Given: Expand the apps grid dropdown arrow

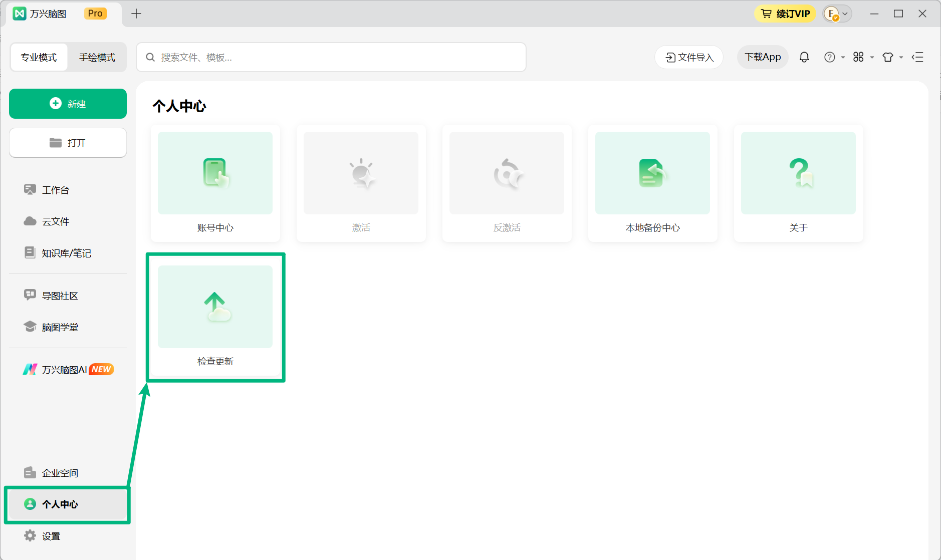Looking at the screenshot, I should [x=872, y=58].
